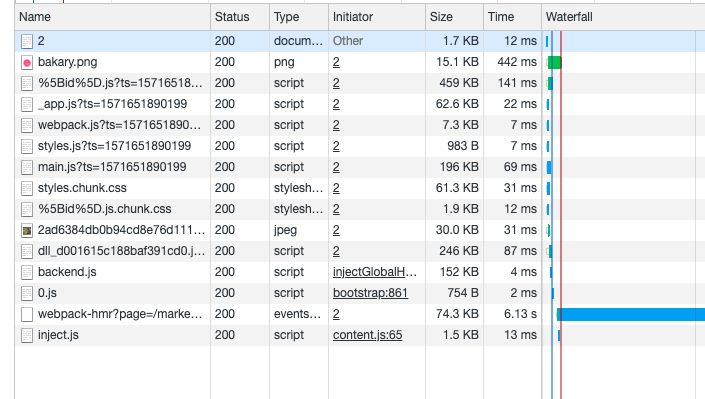Click the jpeg thumbnail icon for 2ad6384db0b94cd8e76d111
Screen dimensions: 705x399
coord(27,231)
